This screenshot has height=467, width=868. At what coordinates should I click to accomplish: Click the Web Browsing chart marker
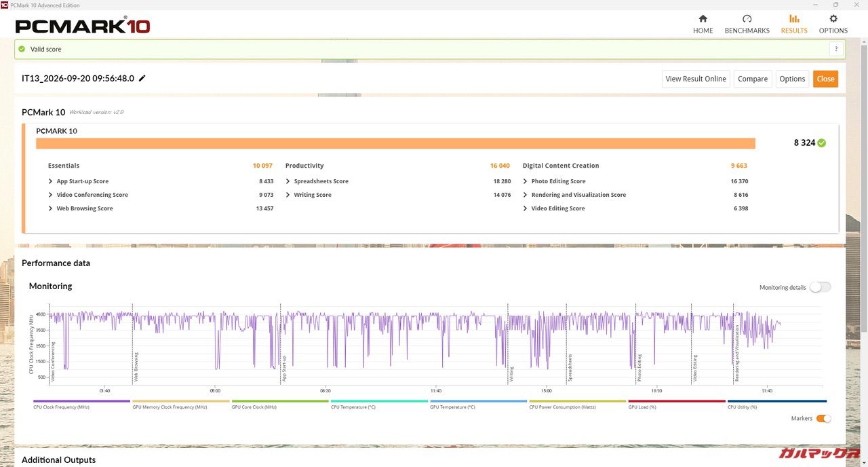click(136, 367)
